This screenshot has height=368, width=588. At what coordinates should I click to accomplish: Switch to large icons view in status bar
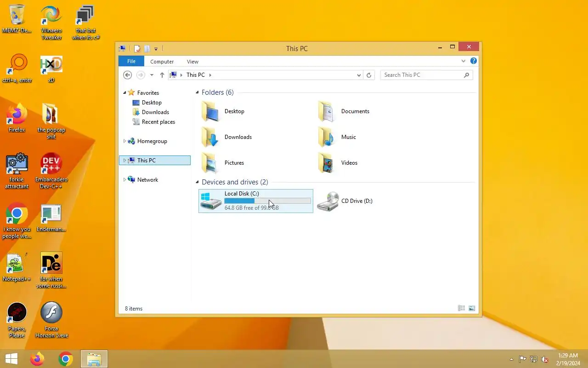(x=472, y=308)
